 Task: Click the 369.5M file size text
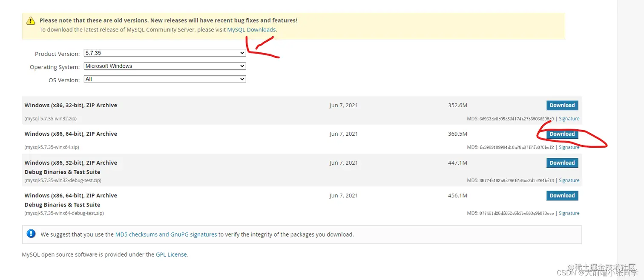[x=457, y=134]
